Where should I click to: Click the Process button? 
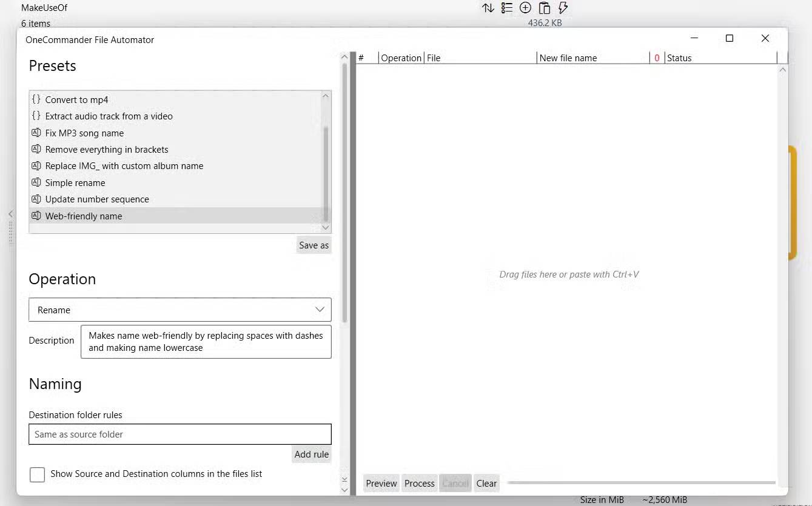pyautogui.click(x=420, y=483)
